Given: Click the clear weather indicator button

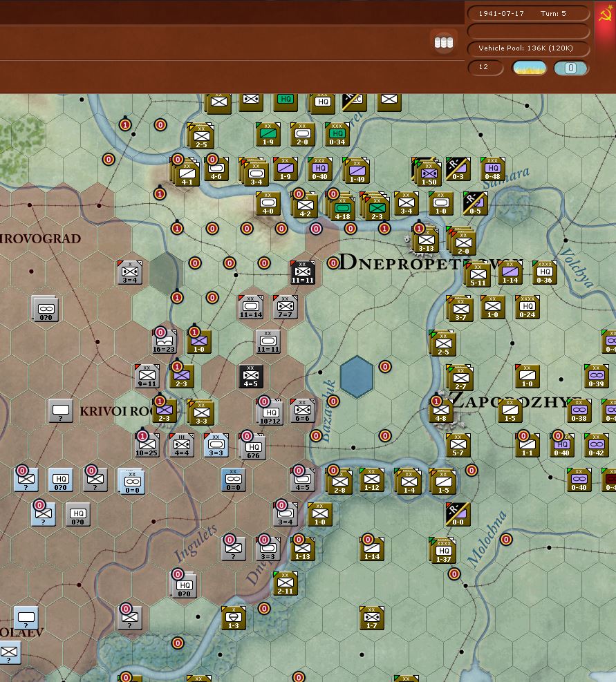Looking at the screenshot, I should (x=530, y=68).
